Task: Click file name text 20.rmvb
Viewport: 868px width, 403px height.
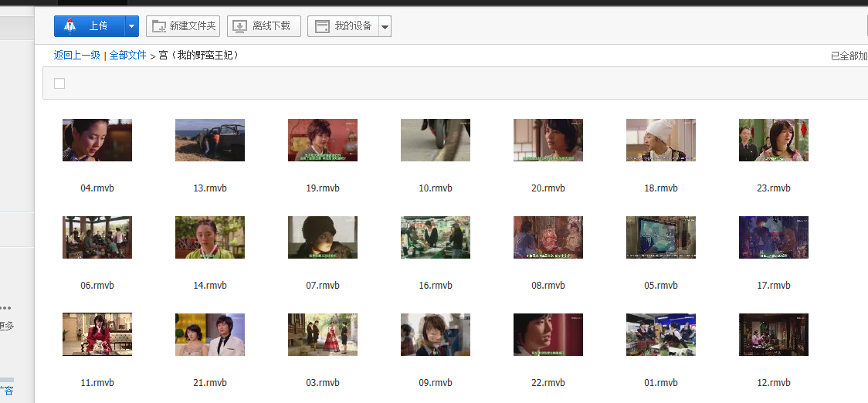Action: pyautogui.click(x=548, y=188)
